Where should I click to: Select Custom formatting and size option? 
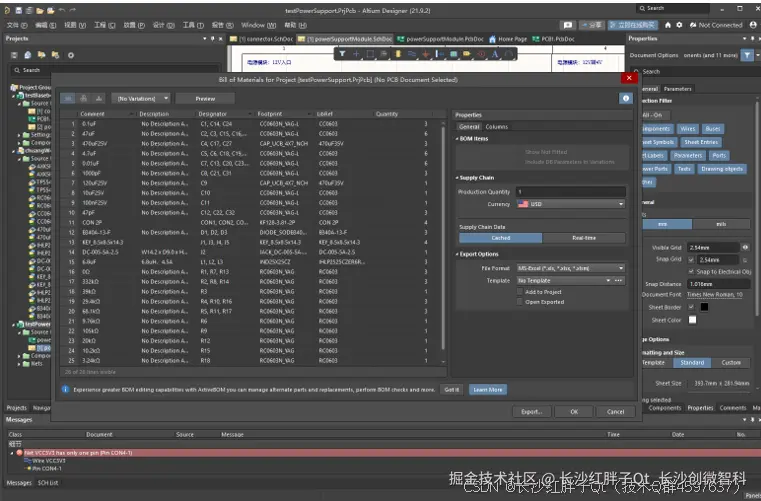731,363
